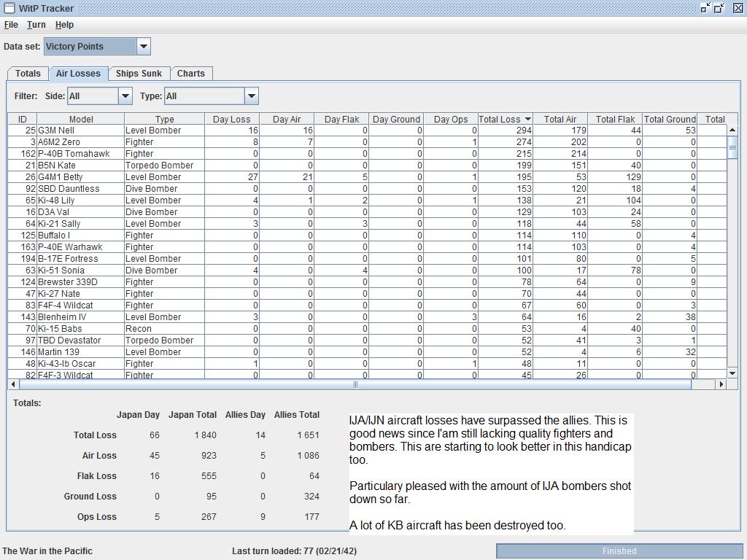
Task: Click the iconify window button
Action: 706,7
